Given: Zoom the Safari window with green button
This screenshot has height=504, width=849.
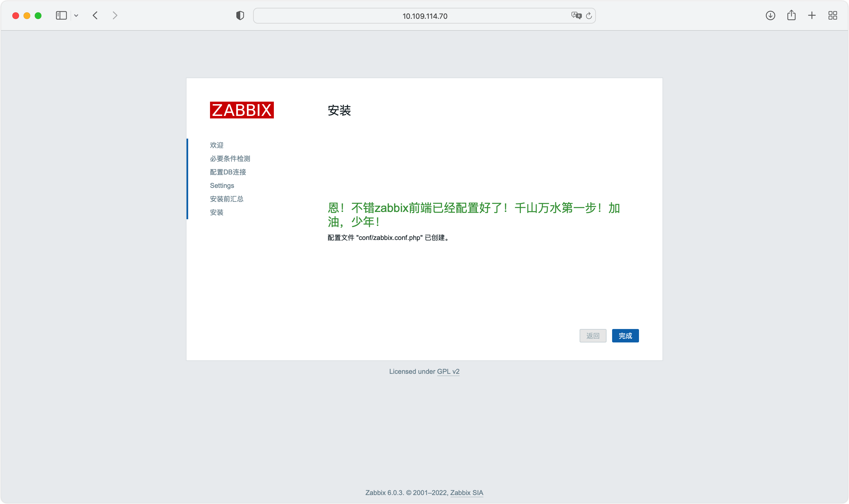Looking at the screenshot, I should (38, 16).
